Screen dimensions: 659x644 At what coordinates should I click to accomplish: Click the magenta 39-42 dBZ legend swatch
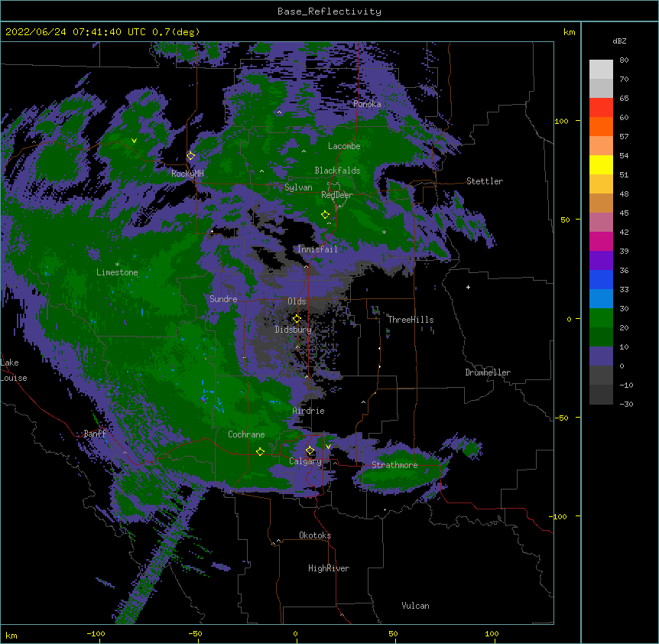[601, 242]
